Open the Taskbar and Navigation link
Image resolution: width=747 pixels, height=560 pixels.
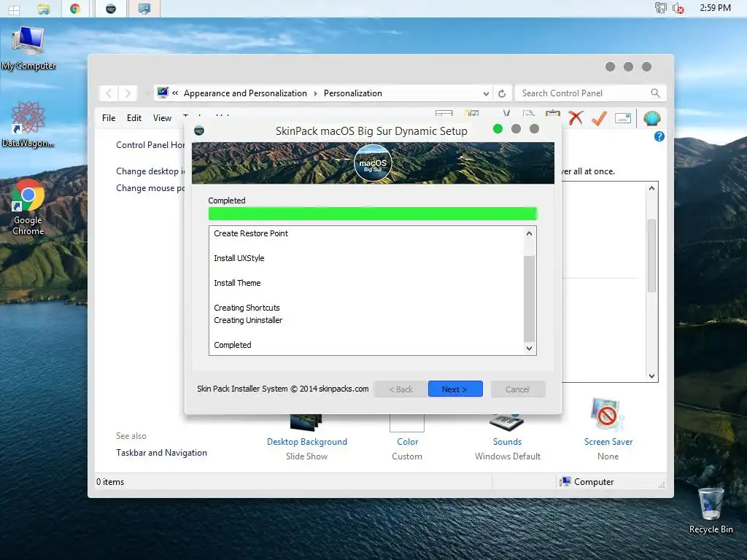(161, 452)
